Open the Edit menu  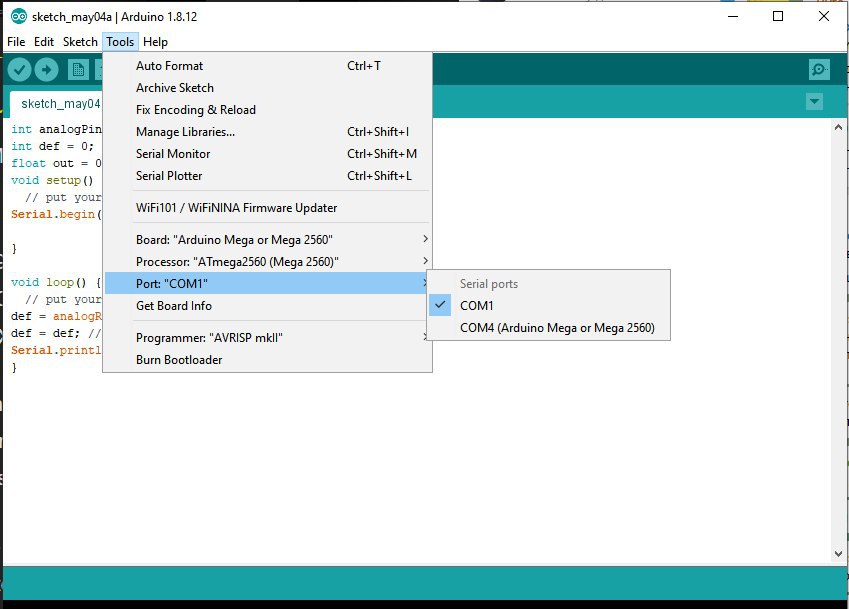pyautogui.click(x=44, y=42)
